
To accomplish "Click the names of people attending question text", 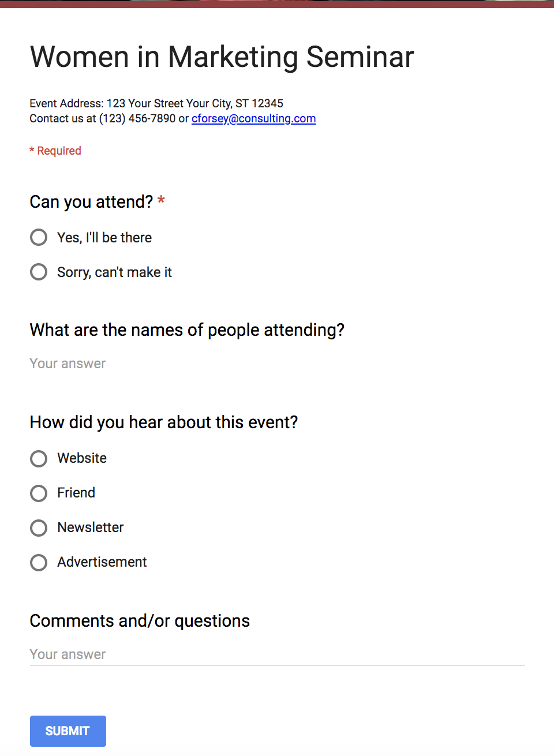I will pos(187,330).
